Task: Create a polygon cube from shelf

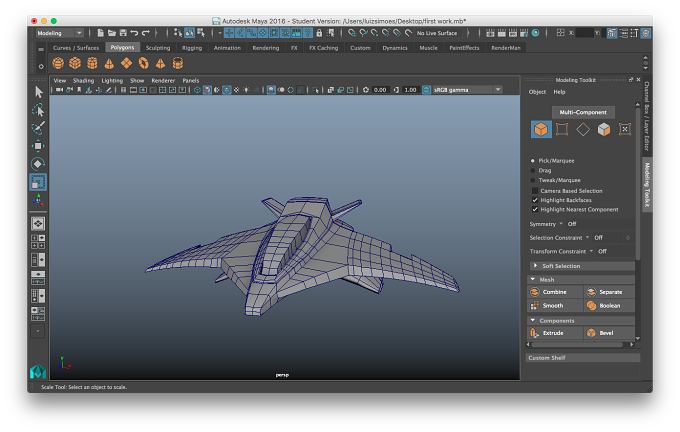Action: tap(75, 63)
